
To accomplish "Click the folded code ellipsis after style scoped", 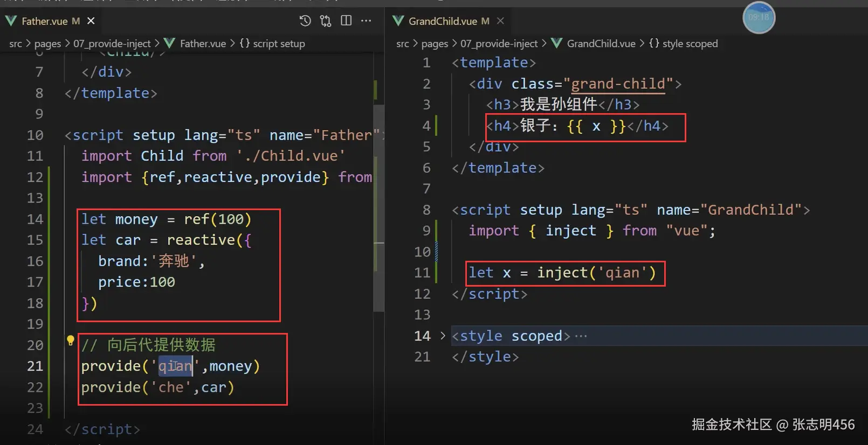I will [x=581, y=336].
